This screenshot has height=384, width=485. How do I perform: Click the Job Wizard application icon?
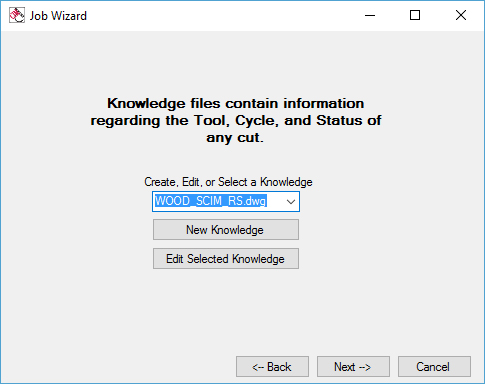tap(17, 15)
